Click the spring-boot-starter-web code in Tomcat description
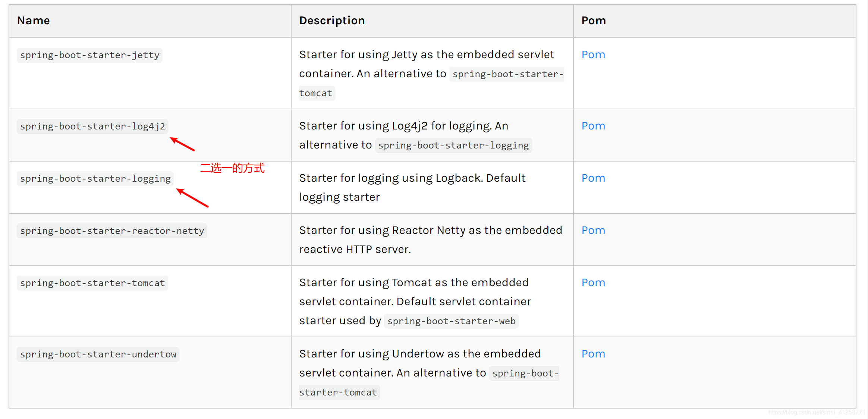 tap(451, 321)
